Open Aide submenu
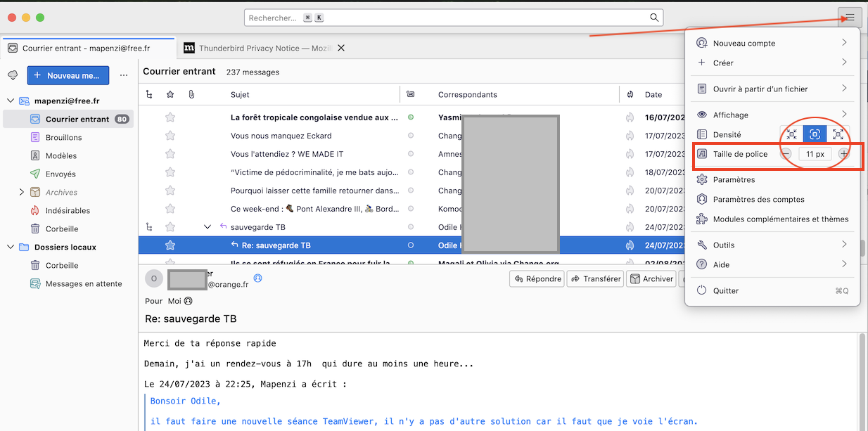This screenshot has width=868, height=431. click(x=772, y=264)
